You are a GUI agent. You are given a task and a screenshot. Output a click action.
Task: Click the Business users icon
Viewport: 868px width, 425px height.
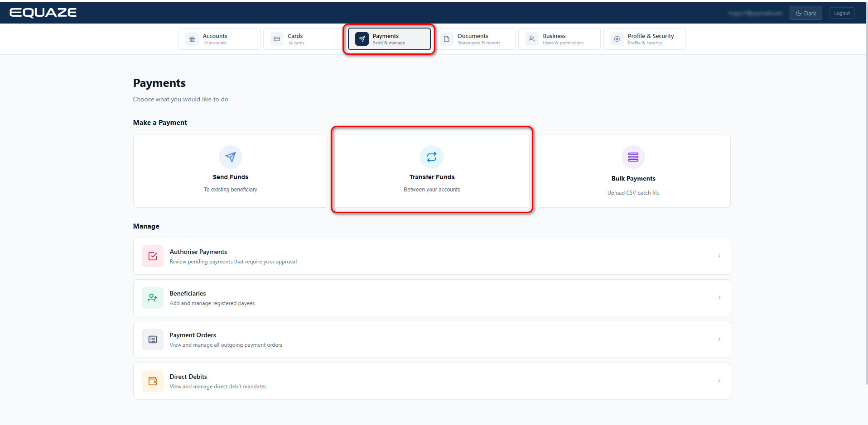532,39
